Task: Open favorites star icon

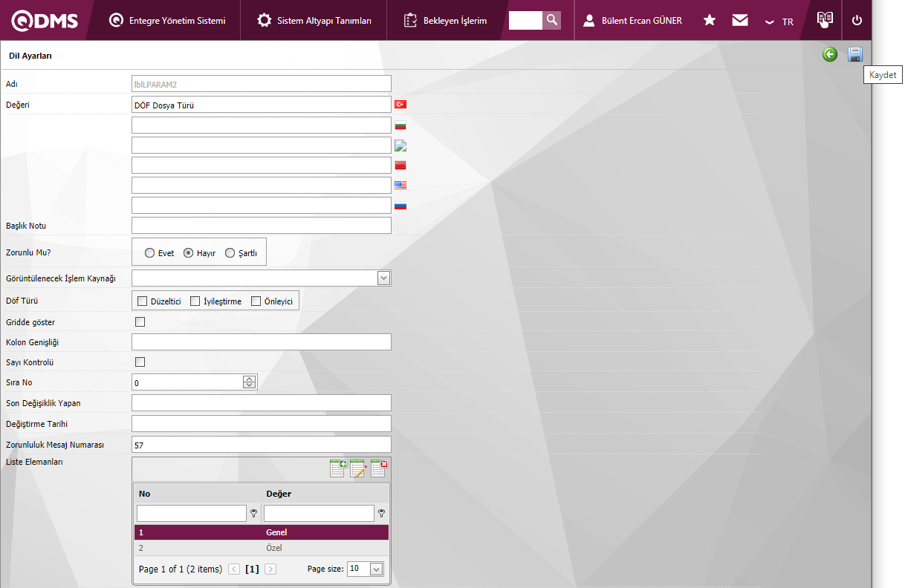Action: tap(710, 20)
